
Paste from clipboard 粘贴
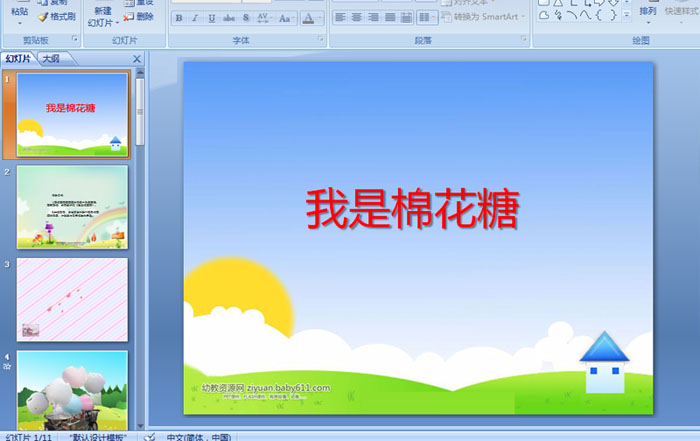point(20,13)
